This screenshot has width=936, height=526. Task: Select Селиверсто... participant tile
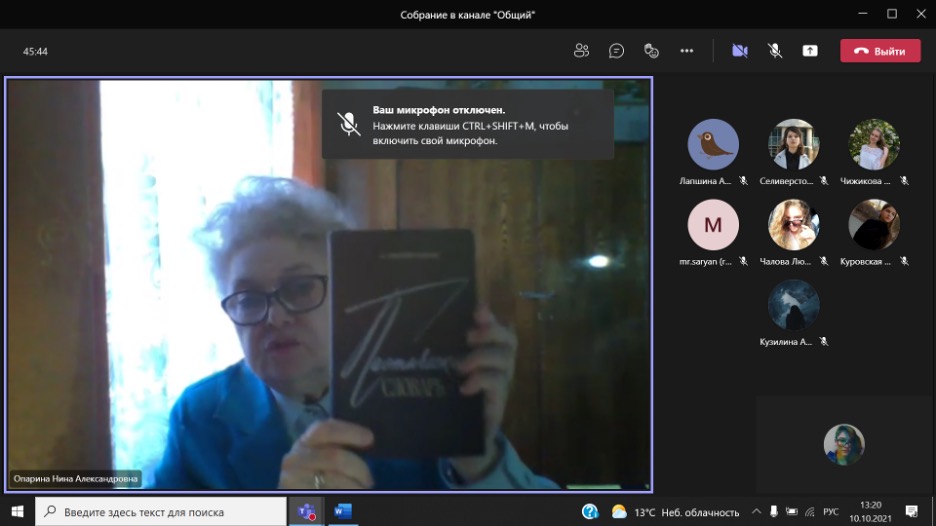tap(793, 145)
